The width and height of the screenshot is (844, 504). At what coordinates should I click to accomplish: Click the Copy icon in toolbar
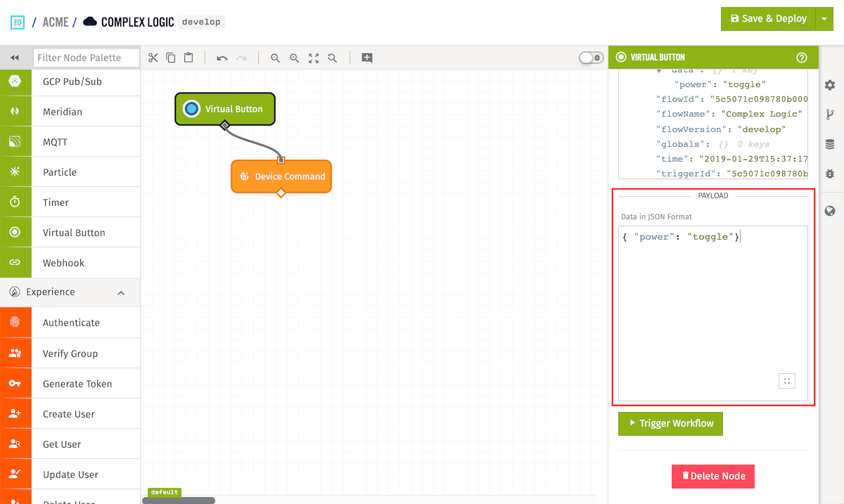coord(171,58)
